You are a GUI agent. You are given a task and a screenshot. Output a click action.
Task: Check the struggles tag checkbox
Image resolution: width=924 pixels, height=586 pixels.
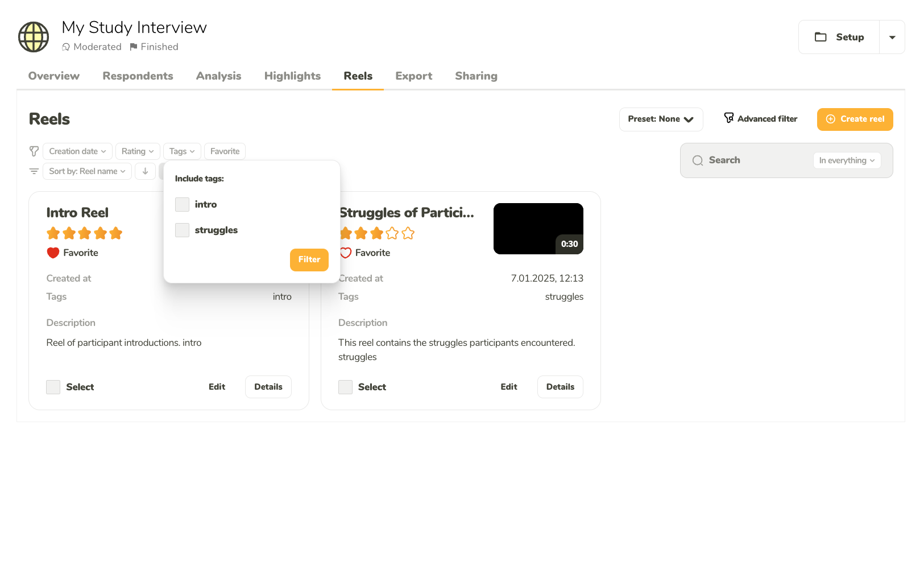pos(182,230)
